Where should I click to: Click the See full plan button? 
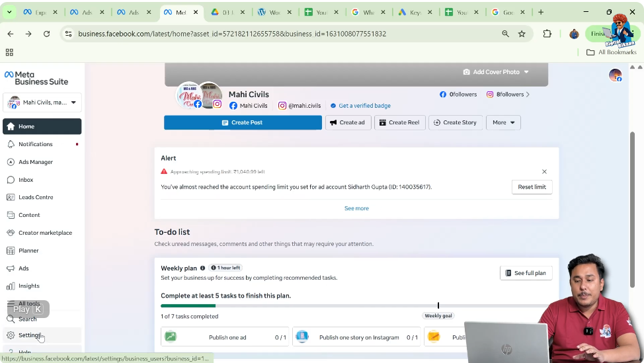tap(526, 273)
